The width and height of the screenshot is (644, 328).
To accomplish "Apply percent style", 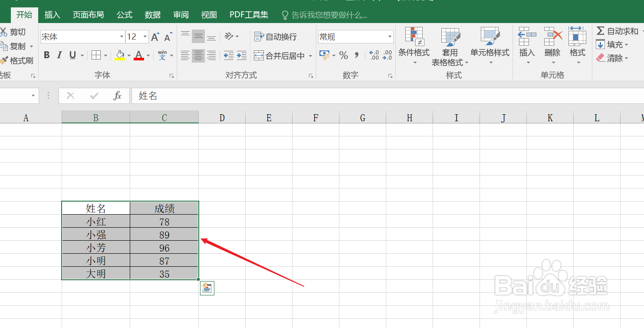I will click(x=343, y=55).
